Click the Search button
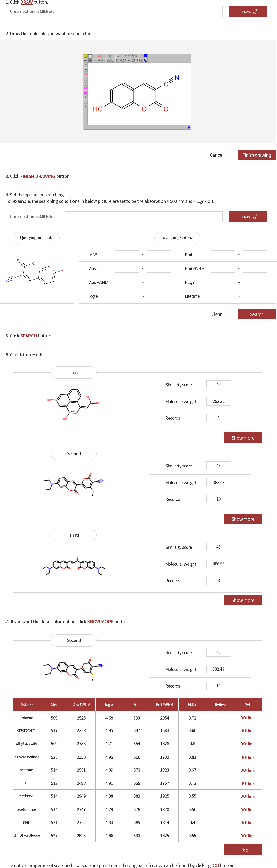The width and height of the screenshot is (277, 868). click(256, 314)
